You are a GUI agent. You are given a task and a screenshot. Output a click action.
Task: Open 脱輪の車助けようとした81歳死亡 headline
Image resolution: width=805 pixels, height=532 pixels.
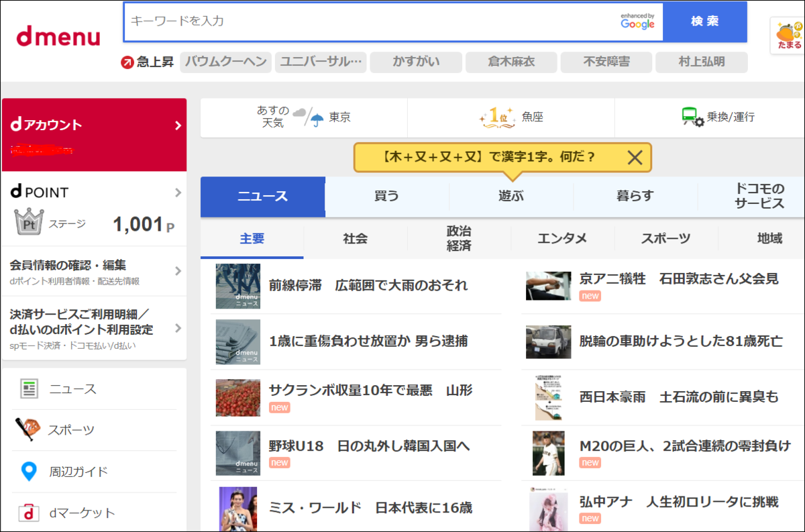pyautogui.click(x=681, y=341)
